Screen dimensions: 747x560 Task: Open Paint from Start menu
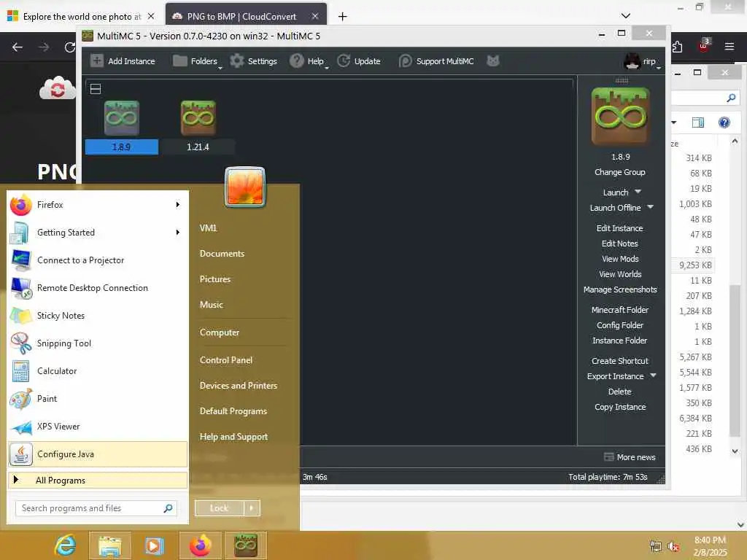[x=97, y=399]
